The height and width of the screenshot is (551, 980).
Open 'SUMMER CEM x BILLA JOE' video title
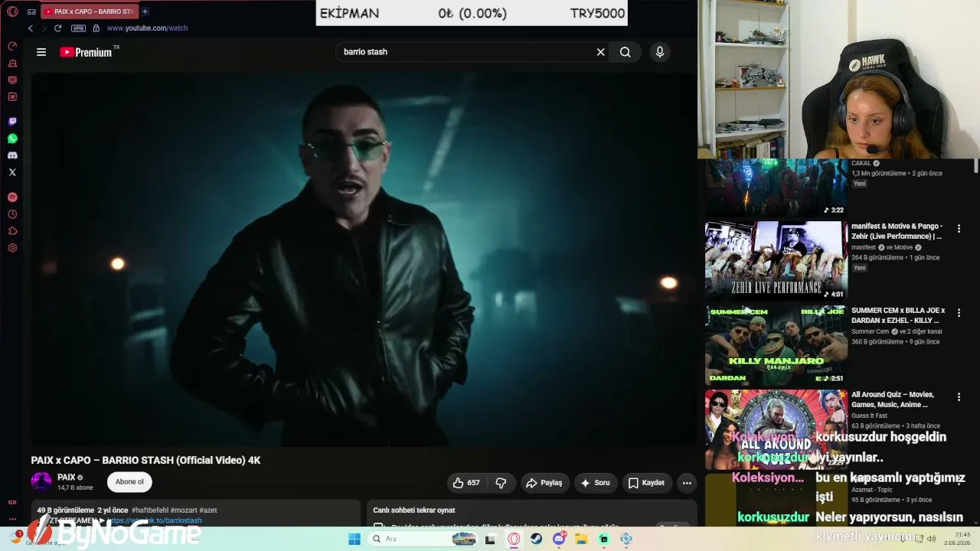pyautogui.click(x=899, y=315)
